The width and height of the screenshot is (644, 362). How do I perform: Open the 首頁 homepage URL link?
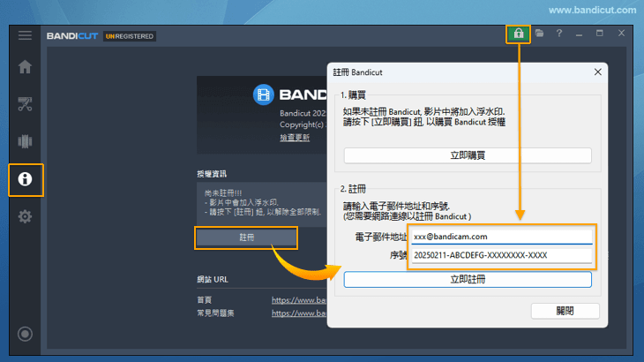click(x=299, y=300)
